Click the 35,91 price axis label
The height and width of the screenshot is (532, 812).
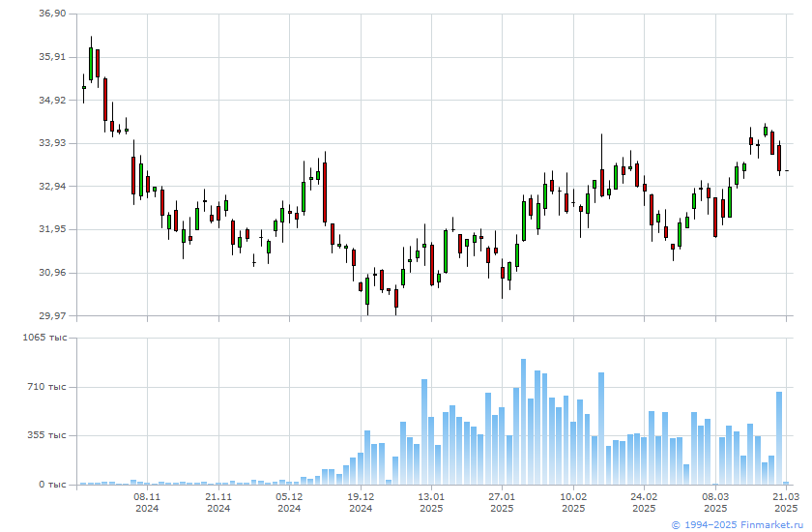click(52, 57)
